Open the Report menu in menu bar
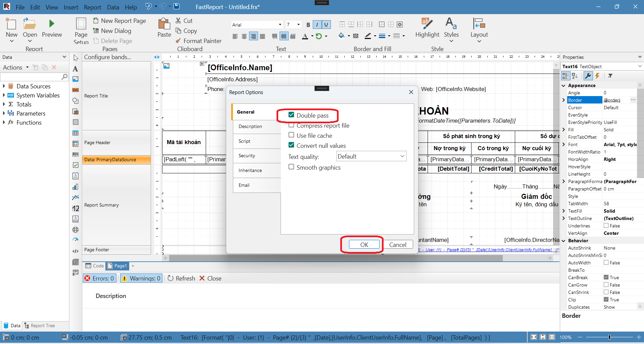Screen dimensions: 644x344 point(92,7)
